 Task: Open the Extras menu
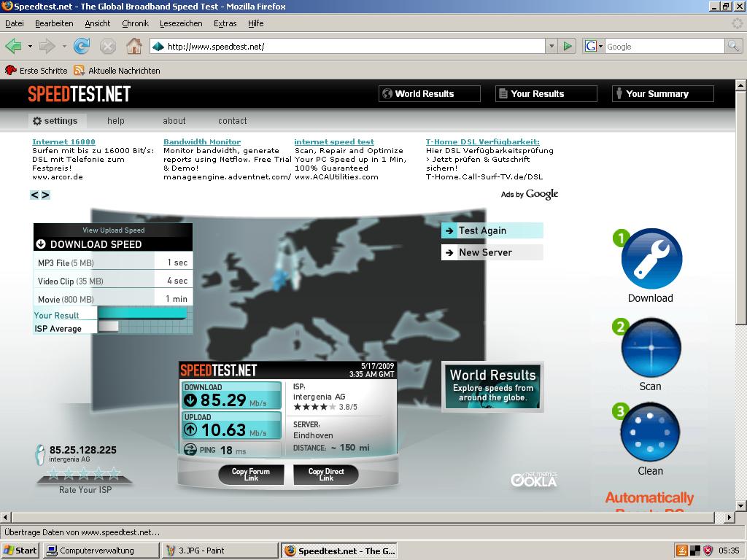pyautogui.click(x=225, y=23)
